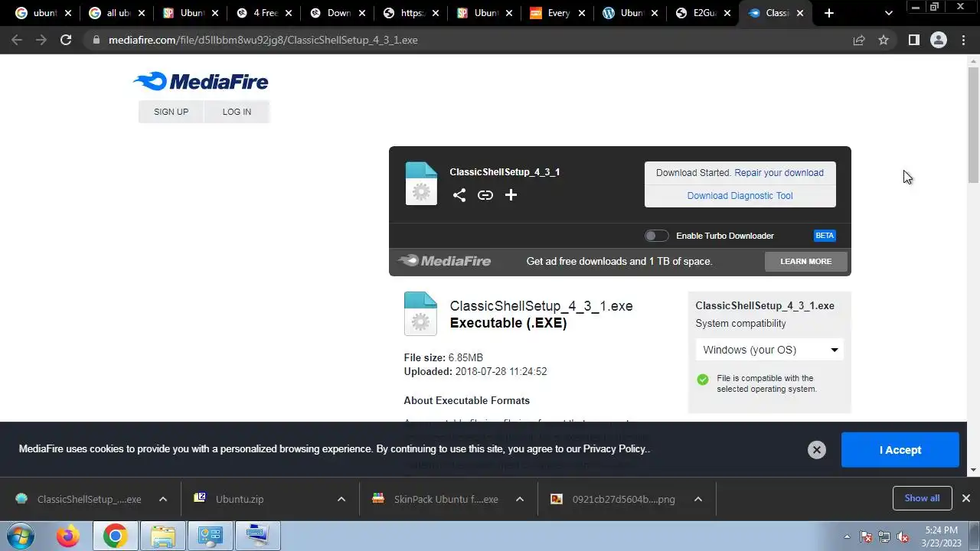Screen dimensions: 980x551
Task: Open the tab search dropdown arrow
Action: (888, 13)
